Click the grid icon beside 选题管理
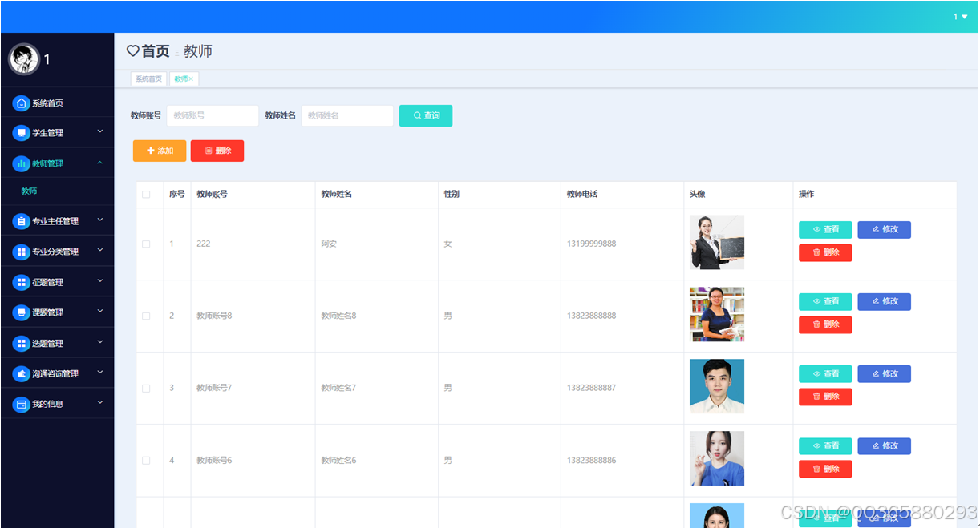Image resolution: width=980 pixels, height=528 pixels. (x=22, y=343)
